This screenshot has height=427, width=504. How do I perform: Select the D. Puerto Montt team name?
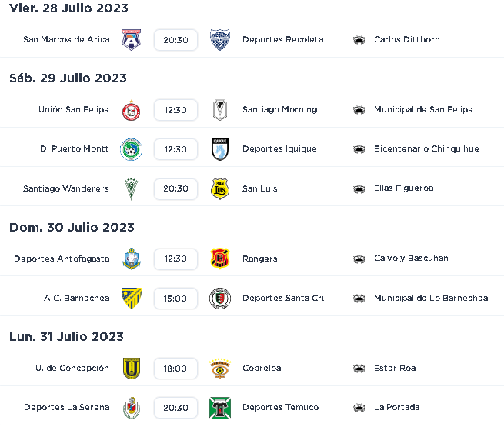coord(74,148)
